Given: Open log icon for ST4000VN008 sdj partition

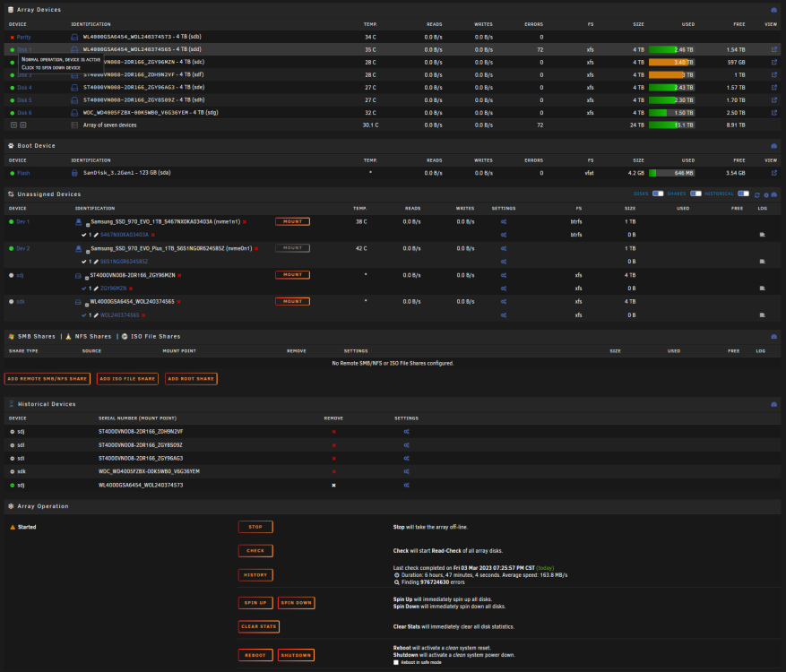Looking at the screenshot, I should [762, 289].
